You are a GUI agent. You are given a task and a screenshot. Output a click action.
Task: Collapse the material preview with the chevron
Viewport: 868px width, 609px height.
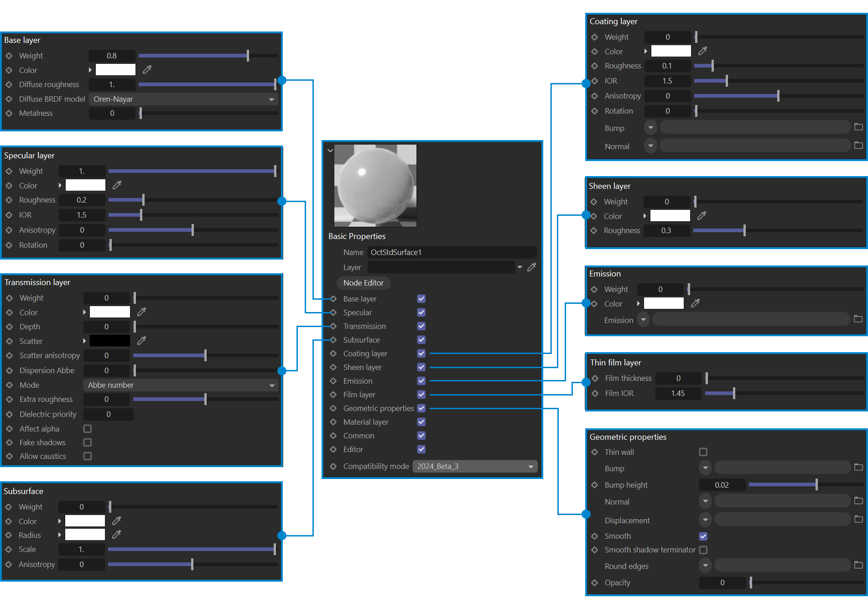[330, 151]
